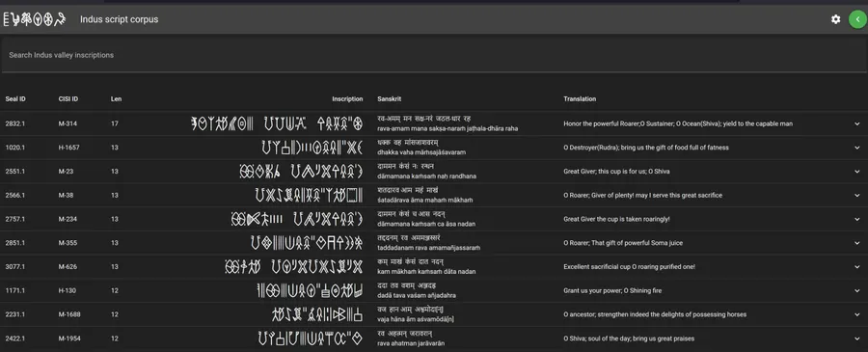Select Seal ID 2757.1 cell
This screenshot has height=352, width=868.
pos(14,219)
